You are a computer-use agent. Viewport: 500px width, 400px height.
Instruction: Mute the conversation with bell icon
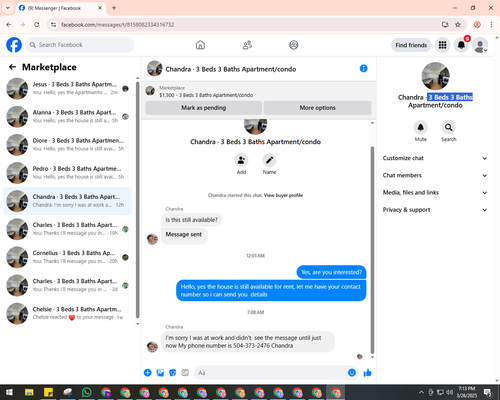click(x=421, y=127)
